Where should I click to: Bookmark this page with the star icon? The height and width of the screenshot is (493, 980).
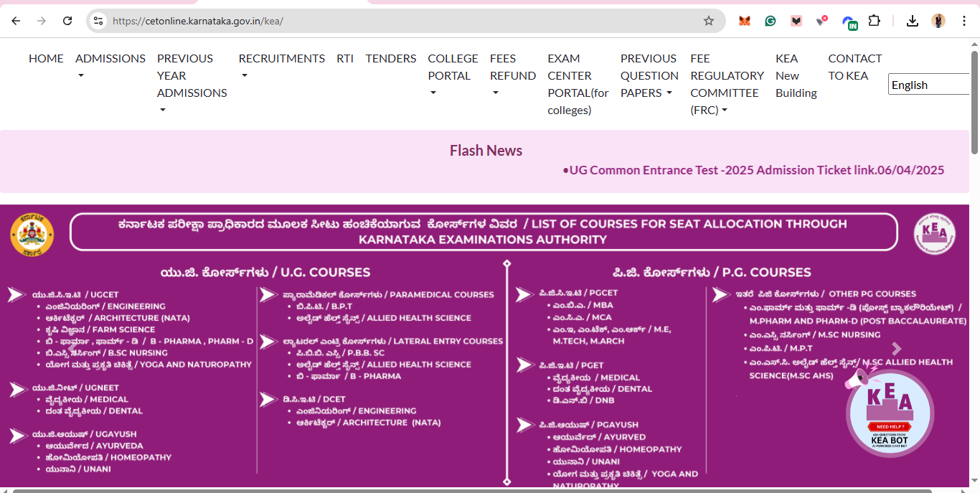point(709,21)
